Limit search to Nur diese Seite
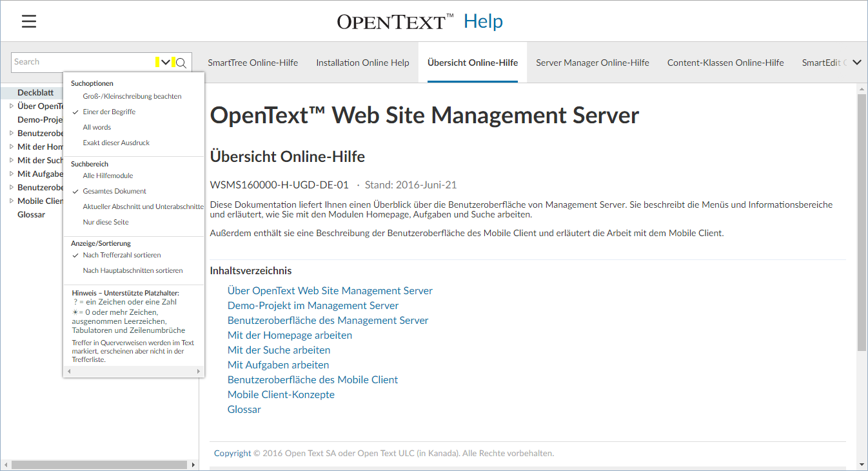Screen dimensions: 868x471 [x=106, y=222]
